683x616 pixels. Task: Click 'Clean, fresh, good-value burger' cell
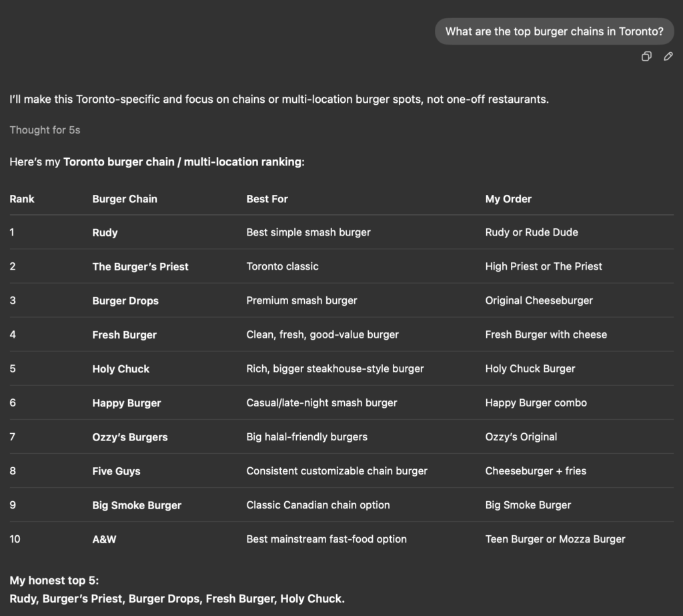coord(322,334)
